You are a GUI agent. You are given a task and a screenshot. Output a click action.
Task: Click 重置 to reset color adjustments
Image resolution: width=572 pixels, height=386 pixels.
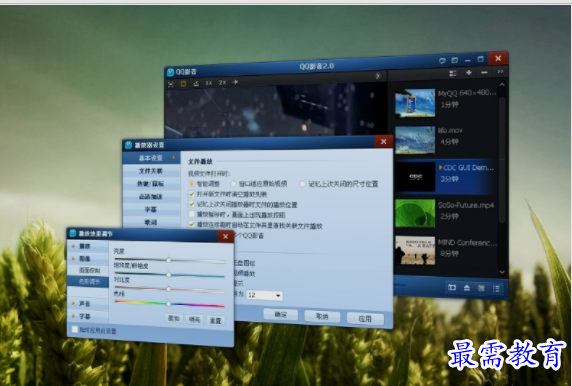pos(215,321)
